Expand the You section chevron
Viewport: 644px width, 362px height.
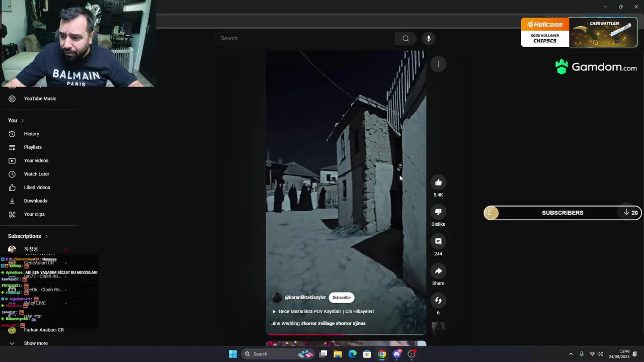click(22, 121)
